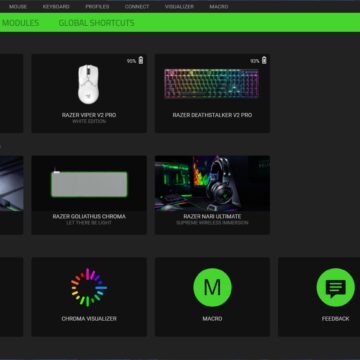
Task: Click the Let There Be Light subtitle
Action: [89, 223]
